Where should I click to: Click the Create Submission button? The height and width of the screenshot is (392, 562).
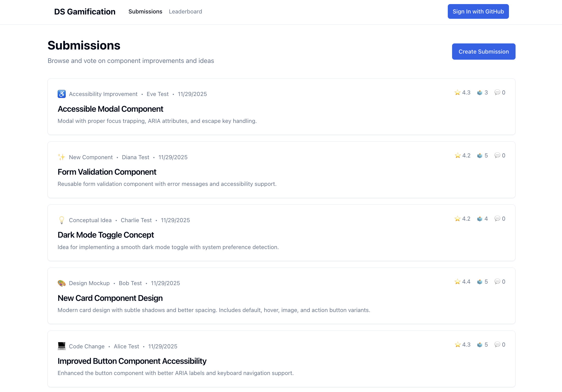coord(484,52)
